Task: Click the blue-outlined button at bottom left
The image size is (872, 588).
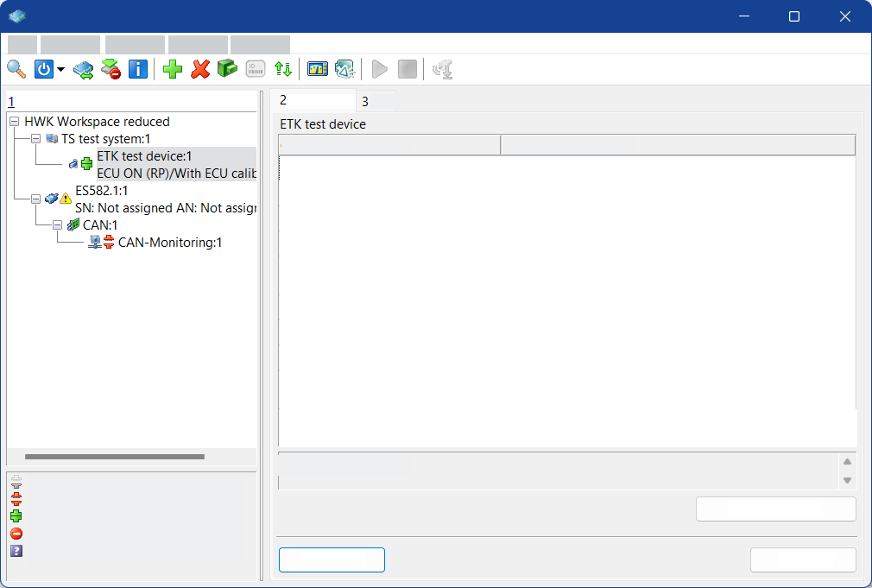Action: click(332, 560)
